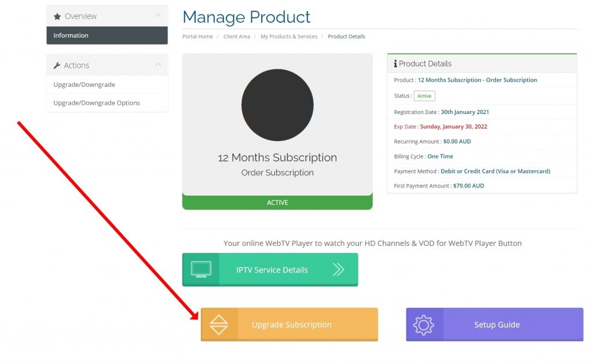This screenshot has width=593, height=364.
Task: Collapse the Actions sidebar panel
Action: 158,65
